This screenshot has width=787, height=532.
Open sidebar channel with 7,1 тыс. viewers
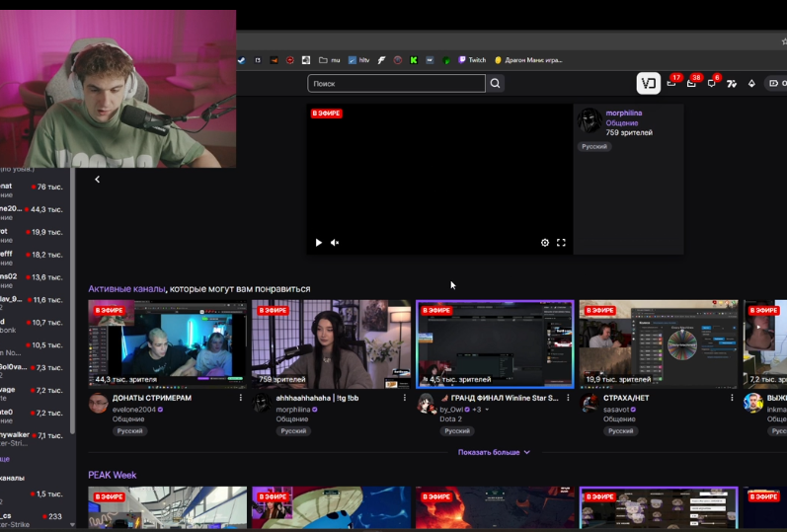(x=33, y=438)
